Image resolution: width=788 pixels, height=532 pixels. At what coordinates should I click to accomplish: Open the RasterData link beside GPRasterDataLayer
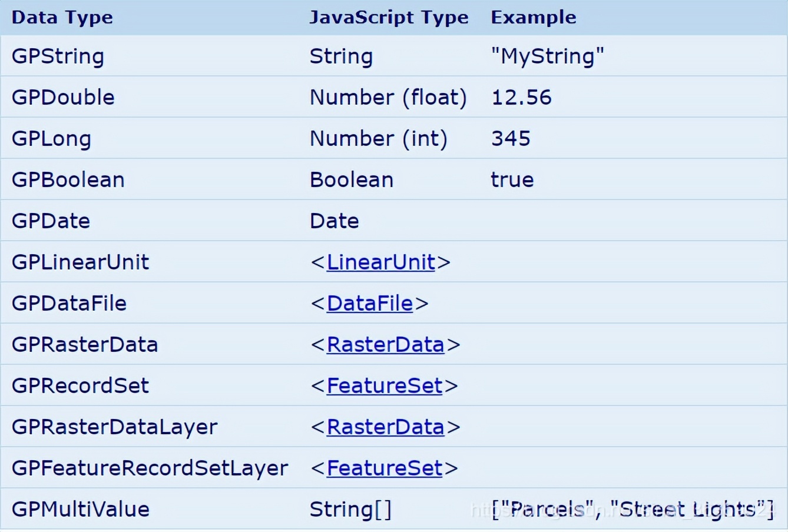pyautogui.click(x=385, y=427)
